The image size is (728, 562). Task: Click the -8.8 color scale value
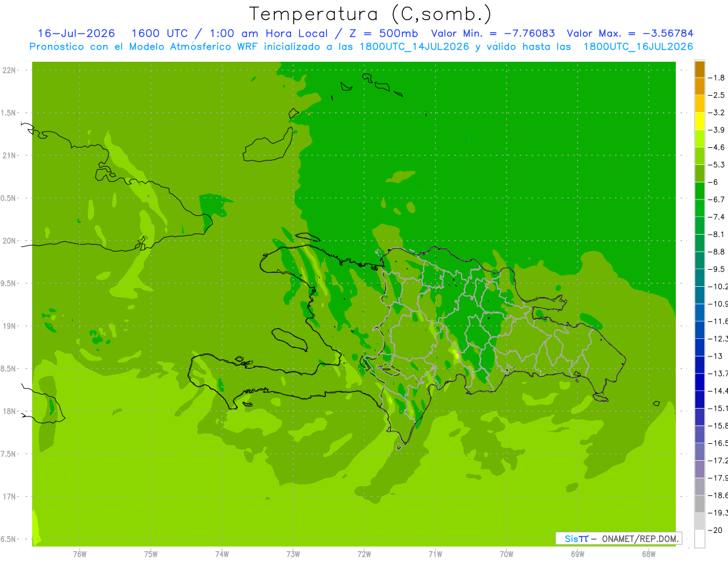716,252
